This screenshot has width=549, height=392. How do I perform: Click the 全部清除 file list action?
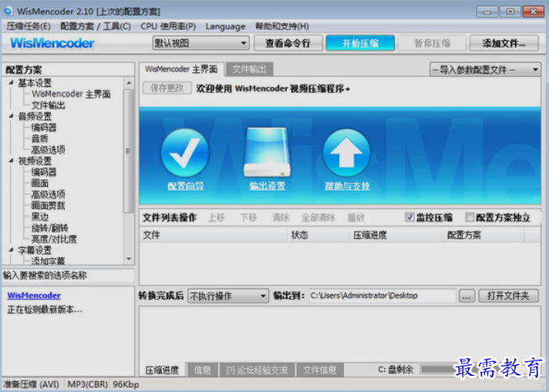[x=318, y=217]
